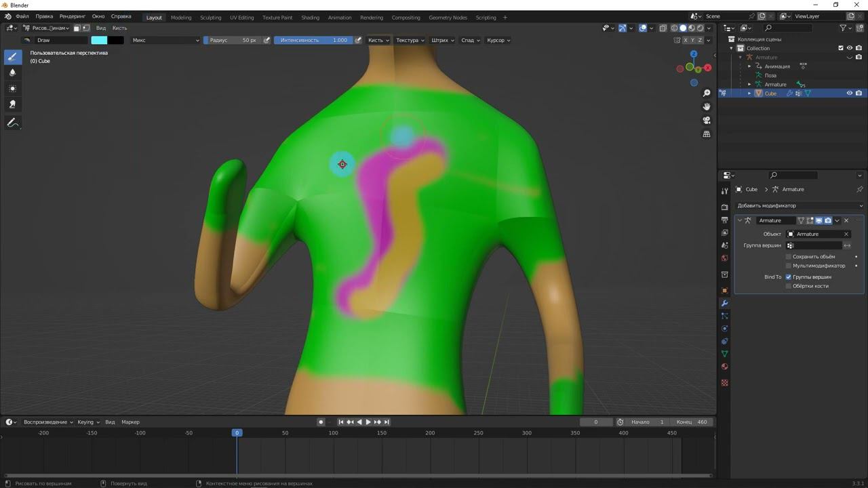
Task: Click the radius pressure sensitivity icon
Action: tap(267, 40)
